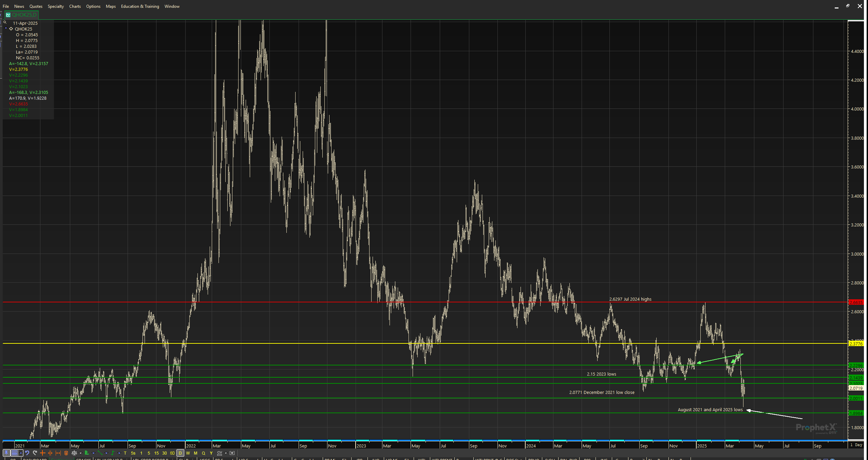Select the orange crosshair cursor tool
The width and height of the screenshot is (868, 460).
[x=43, y=453]
